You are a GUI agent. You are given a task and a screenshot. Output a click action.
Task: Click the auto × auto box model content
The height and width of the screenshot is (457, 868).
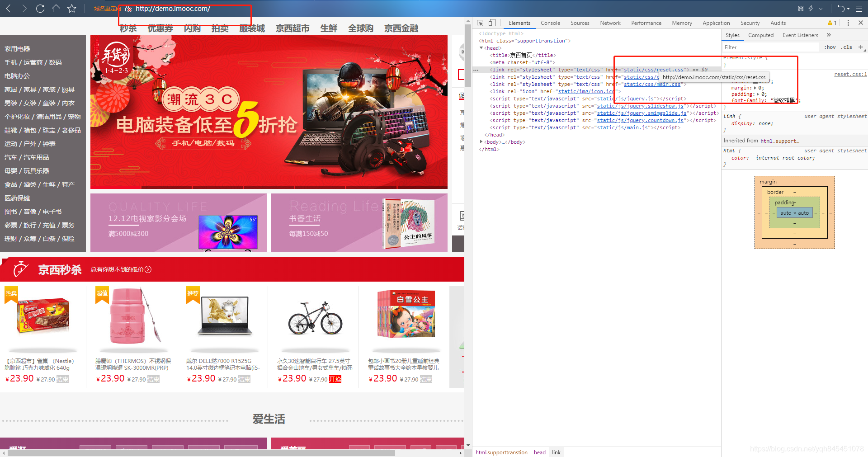pyautogui.click(x=794, y=213)
